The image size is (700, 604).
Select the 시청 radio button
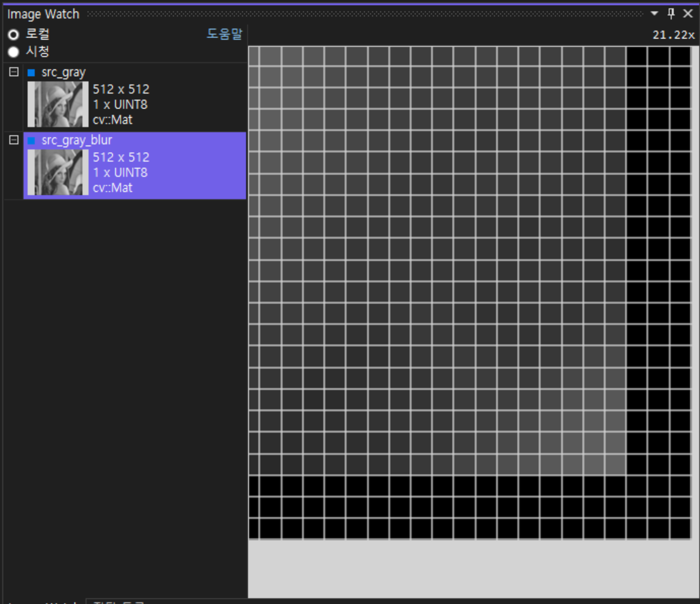[14, 52]
